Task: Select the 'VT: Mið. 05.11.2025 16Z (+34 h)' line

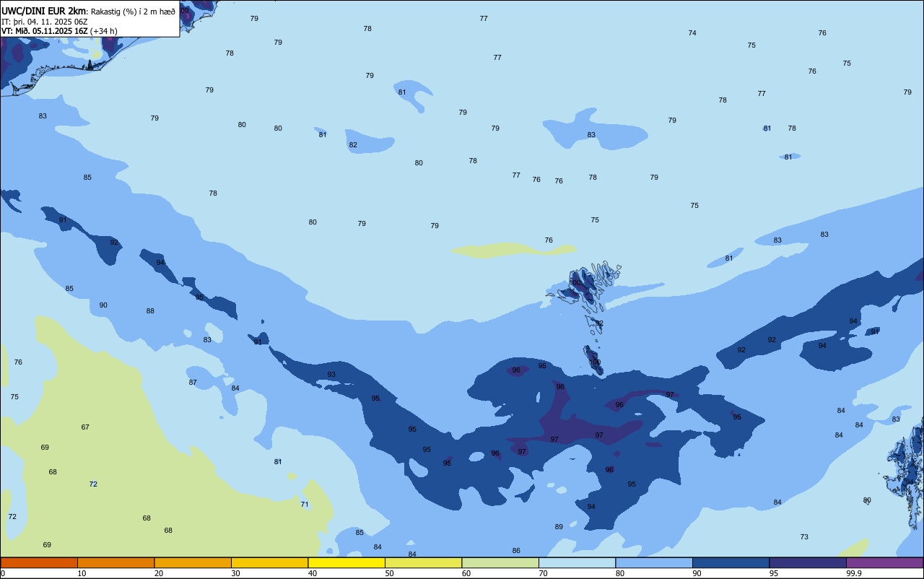Action: [x=59, y=30]
